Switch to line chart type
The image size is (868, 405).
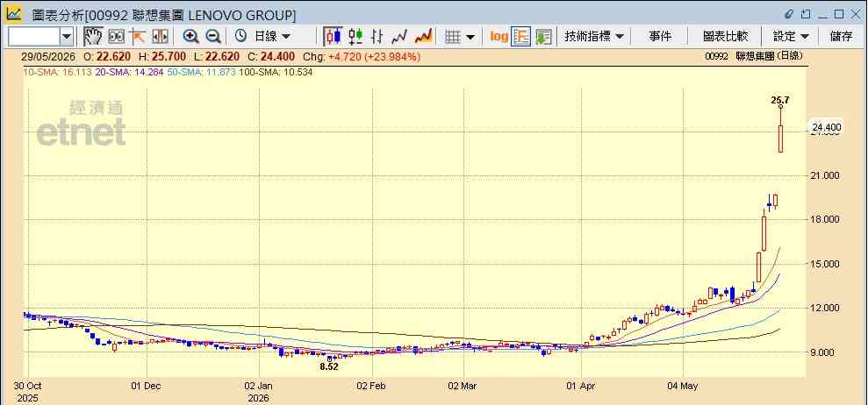[x=399, y=37]
